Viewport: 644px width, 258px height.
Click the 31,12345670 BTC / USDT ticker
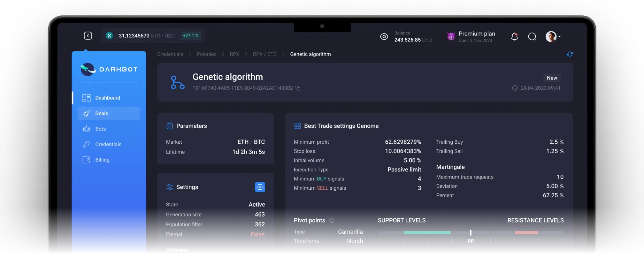click(148, 36)
